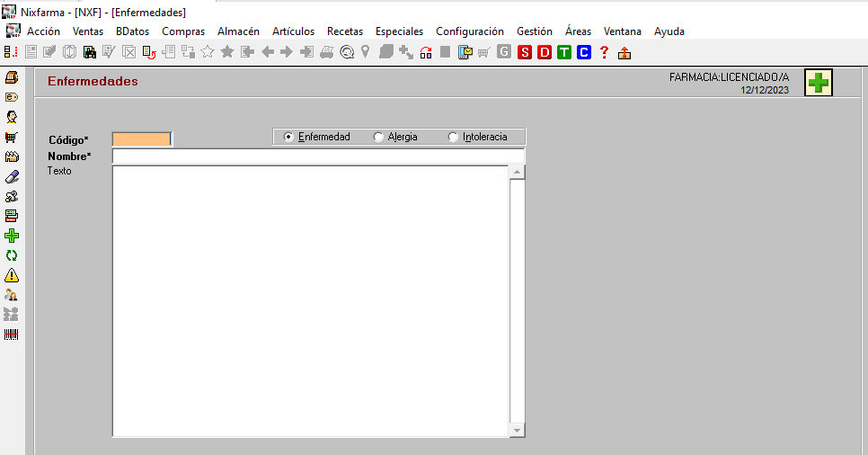Click the Texto scrollbar up arrow
The width and height of the screenshot is (868, 455).
[x=517, y=173]
